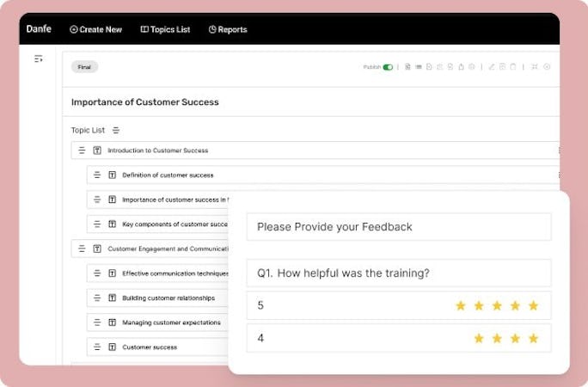Toggle the Publish switch

tap(389, 67)
